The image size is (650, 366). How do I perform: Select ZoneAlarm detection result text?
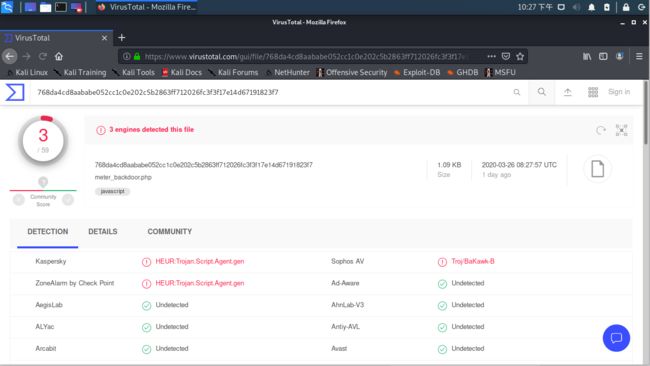tap(200, 284)
